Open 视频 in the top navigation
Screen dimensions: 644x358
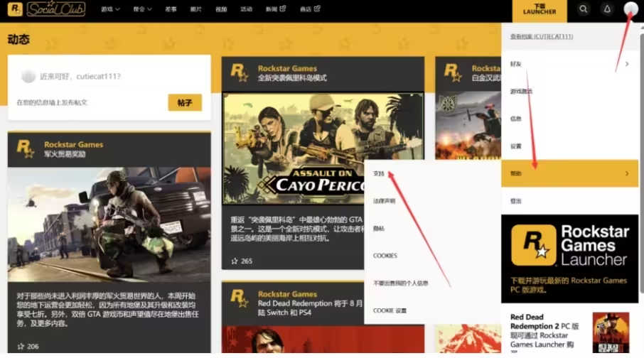click(x=221, y=9)
